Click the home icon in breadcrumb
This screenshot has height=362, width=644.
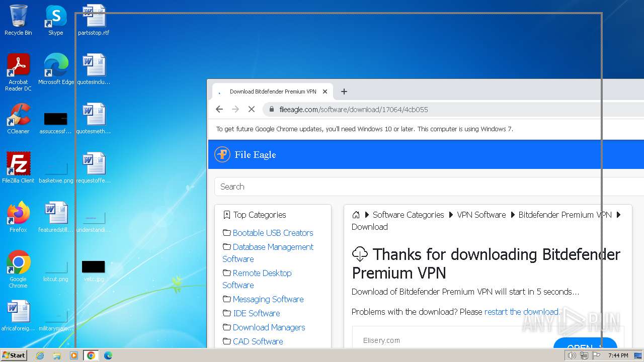[x=356, y=215]
